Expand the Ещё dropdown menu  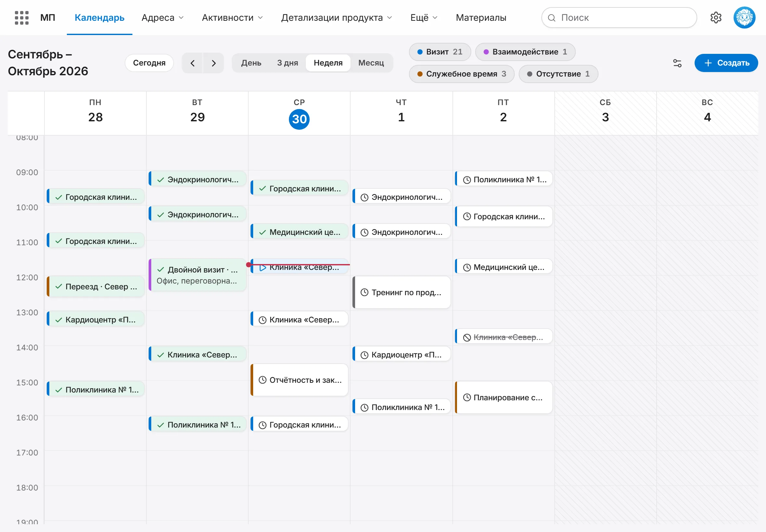[x=424, y=18]
